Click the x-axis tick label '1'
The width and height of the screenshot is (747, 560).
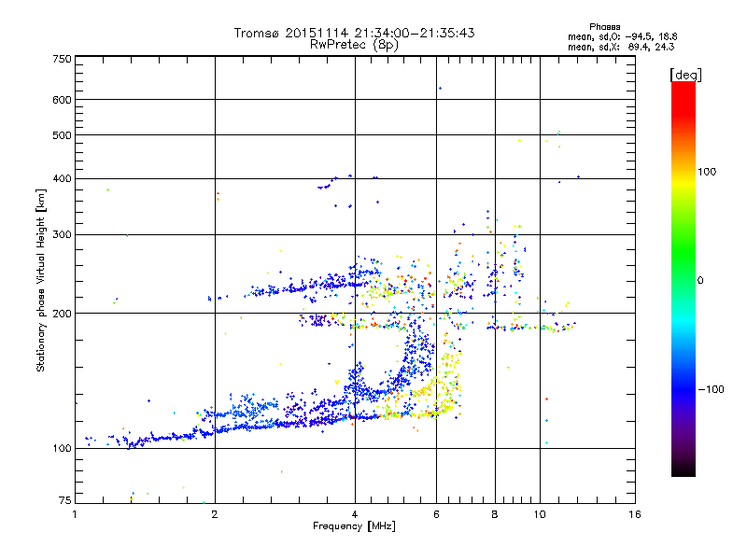(x=75, y=514)
